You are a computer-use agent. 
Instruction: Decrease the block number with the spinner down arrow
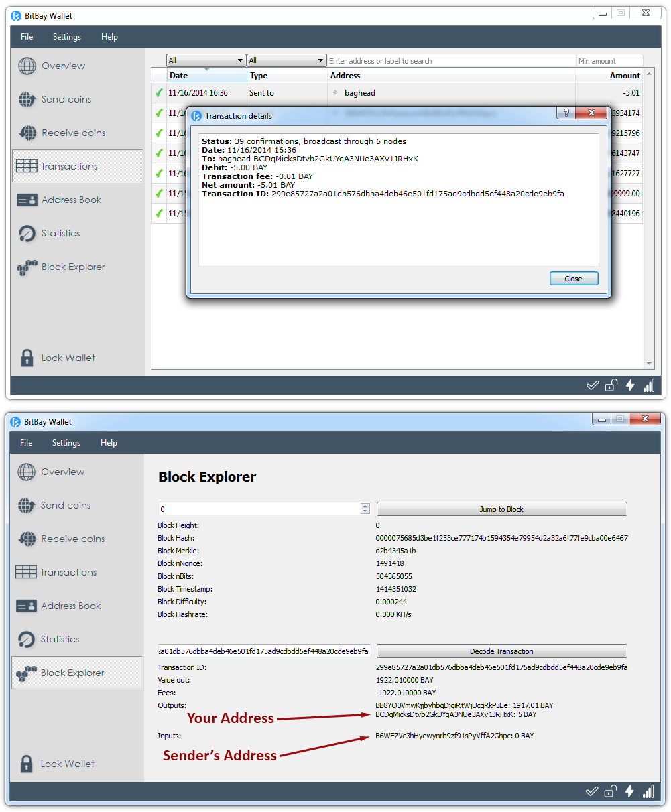point(365,512)
